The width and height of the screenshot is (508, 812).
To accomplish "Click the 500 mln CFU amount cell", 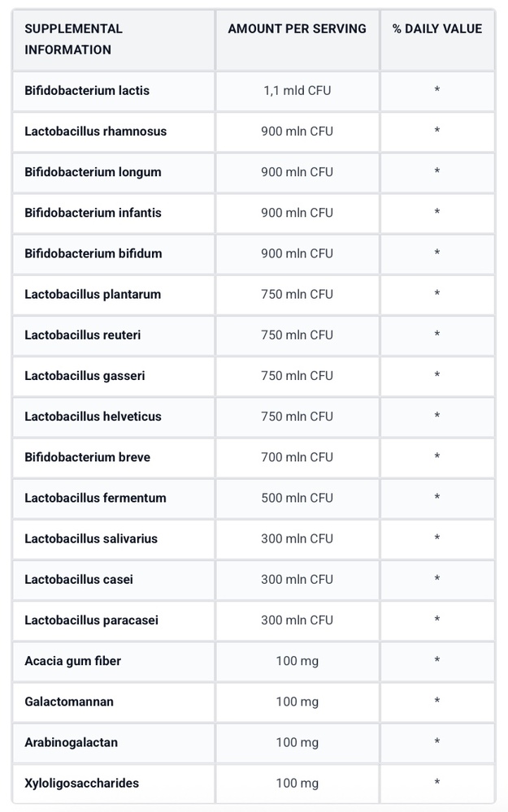I will coord(297,499).
